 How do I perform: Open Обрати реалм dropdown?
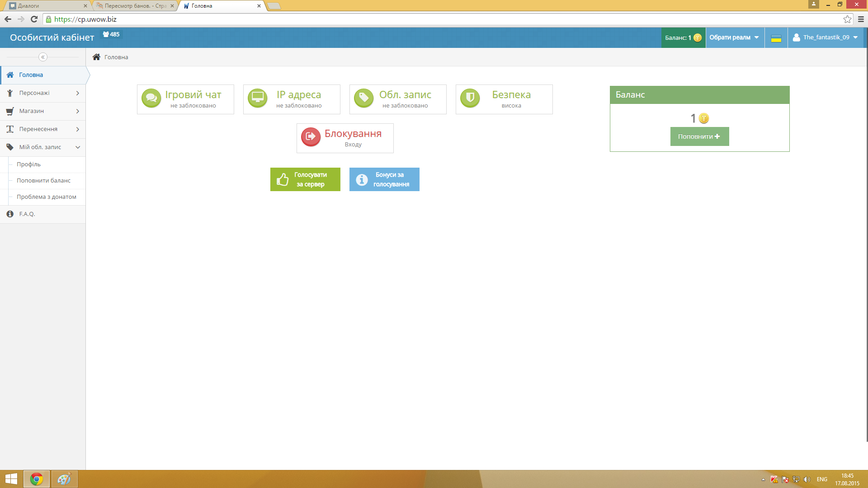point(734,38)
